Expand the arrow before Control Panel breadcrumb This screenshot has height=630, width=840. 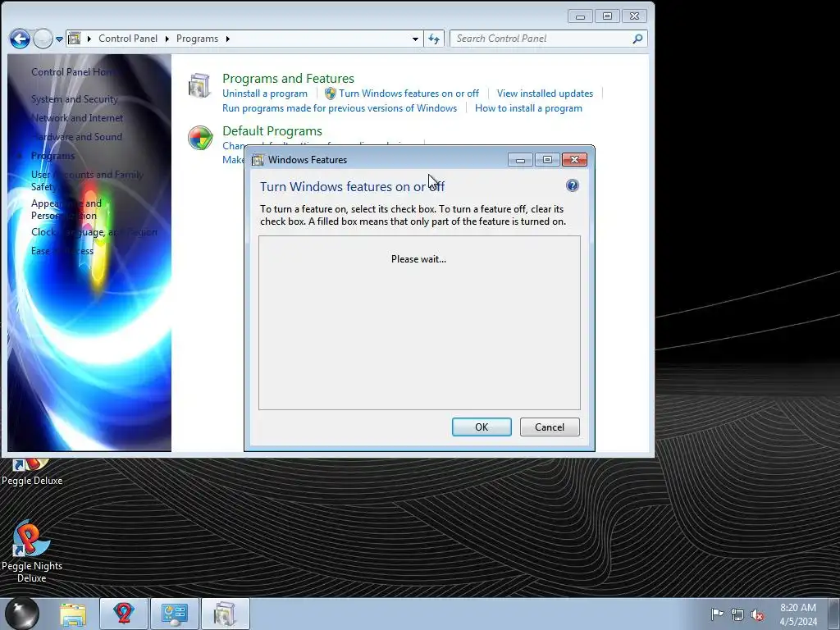[89, 39]
